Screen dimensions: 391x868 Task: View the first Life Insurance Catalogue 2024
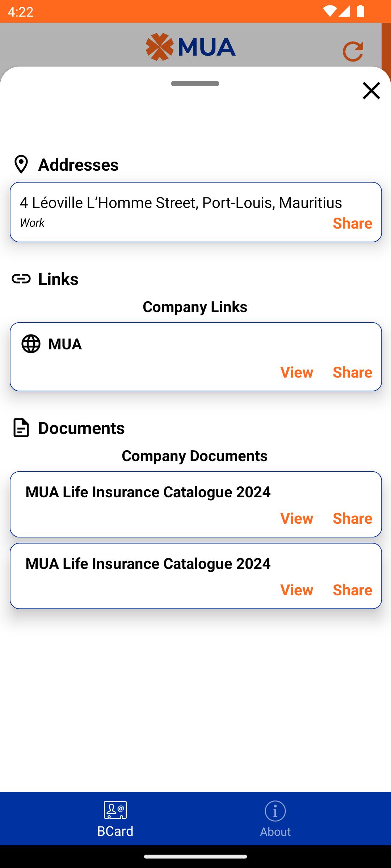(297, 518)
